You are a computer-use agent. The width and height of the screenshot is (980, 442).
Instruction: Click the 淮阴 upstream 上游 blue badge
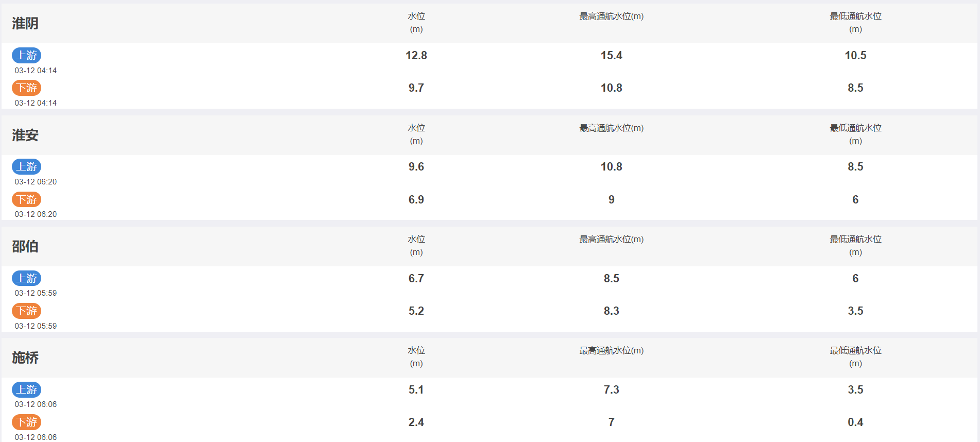[x=27, y=55]
